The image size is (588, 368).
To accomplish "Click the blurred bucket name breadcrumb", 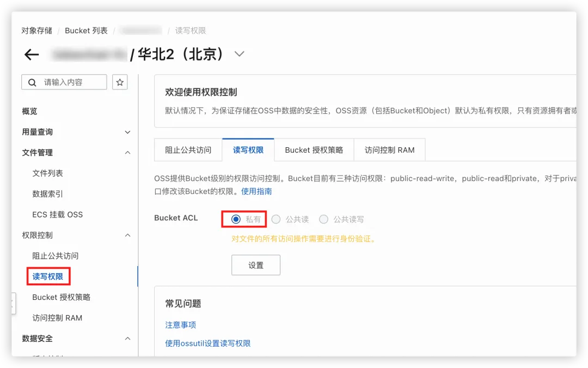I will (141, 31).
